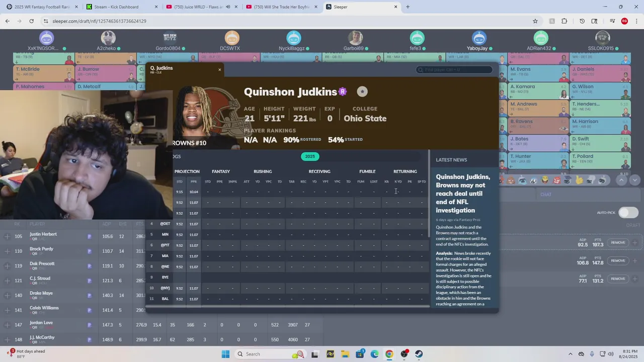Switch to Stream - Kick Dashboard tab
644x362 pixels.
pyautogui.click(x=121, y=7)
